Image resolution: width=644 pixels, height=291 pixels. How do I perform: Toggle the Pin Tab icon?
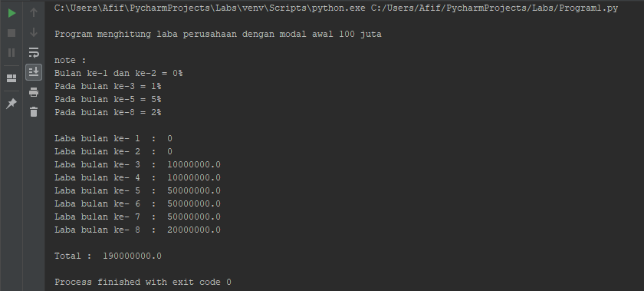tap(11, 104)
